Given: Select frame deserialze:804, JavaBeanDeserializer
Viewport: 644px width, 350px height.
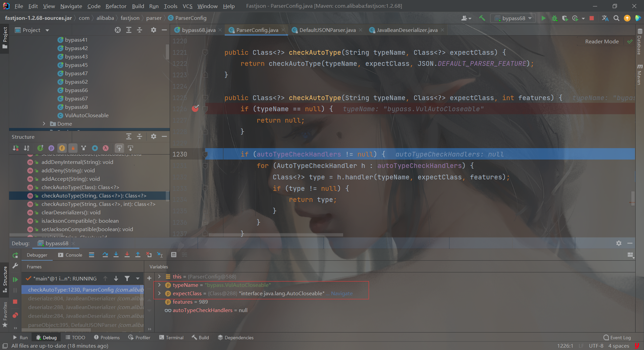Looking at the screenshot, I should click(x=83, y=298).
